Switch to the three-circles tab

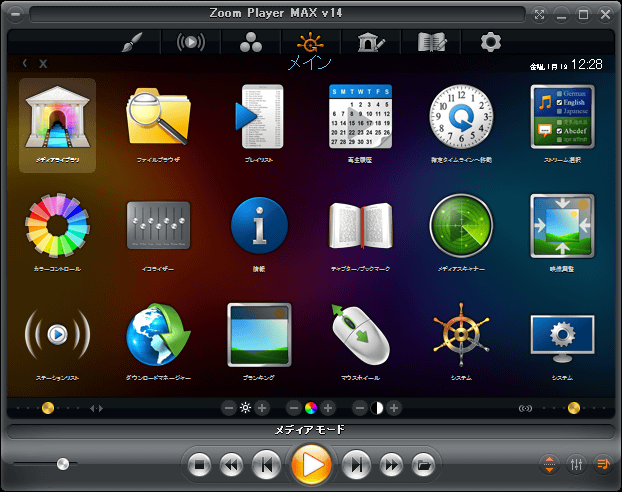pos(251,42)
